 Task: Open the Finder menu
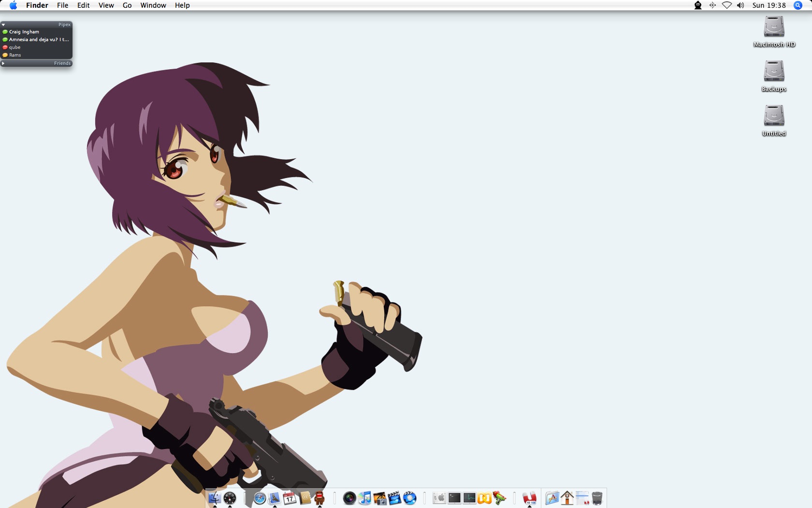point(37,5)
